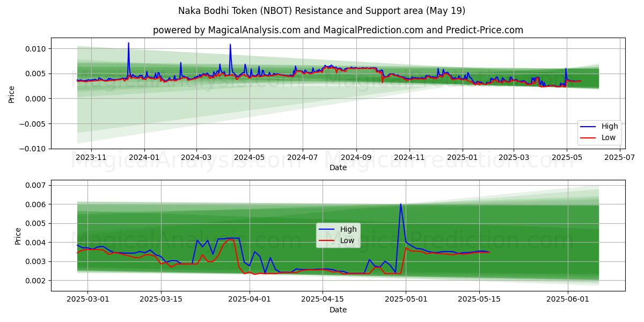
Task: Click the bottom chart 'Price' axis label
Action: click(18, 236)
